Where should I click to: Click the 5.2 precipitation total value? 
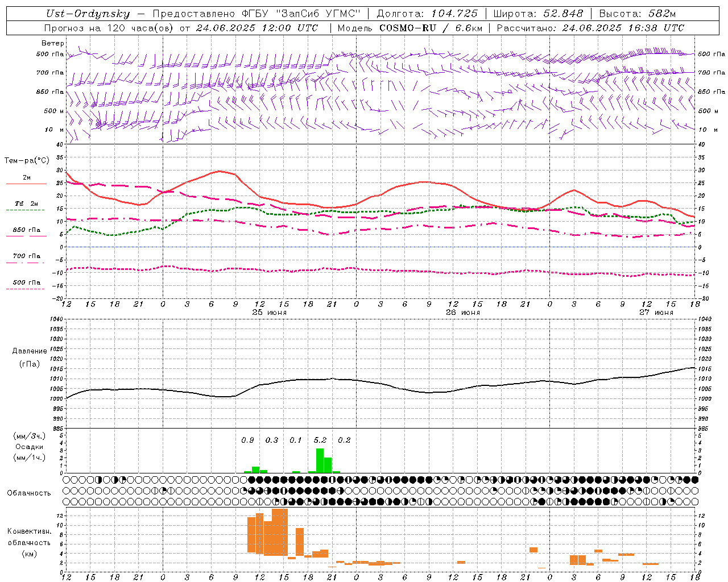click(x=320, y=440)
